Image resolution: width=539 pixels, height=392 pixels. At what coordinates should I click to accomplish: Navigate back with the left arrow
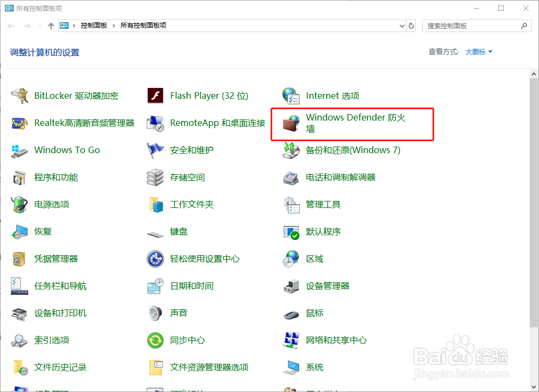11,26
